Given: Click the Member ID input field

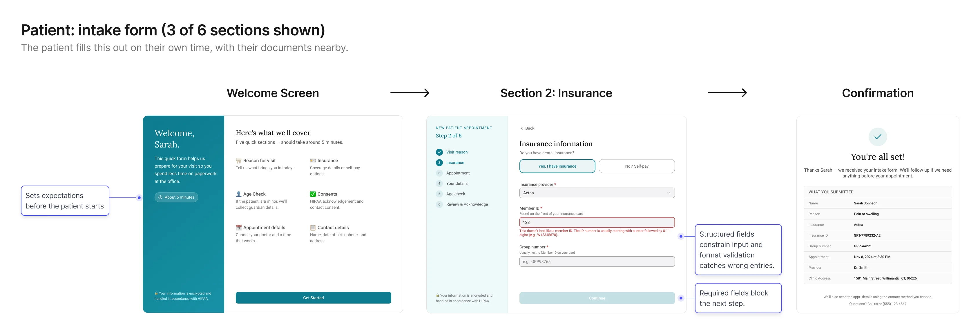Looking at the screenshot, I should [x=597, y=223].
